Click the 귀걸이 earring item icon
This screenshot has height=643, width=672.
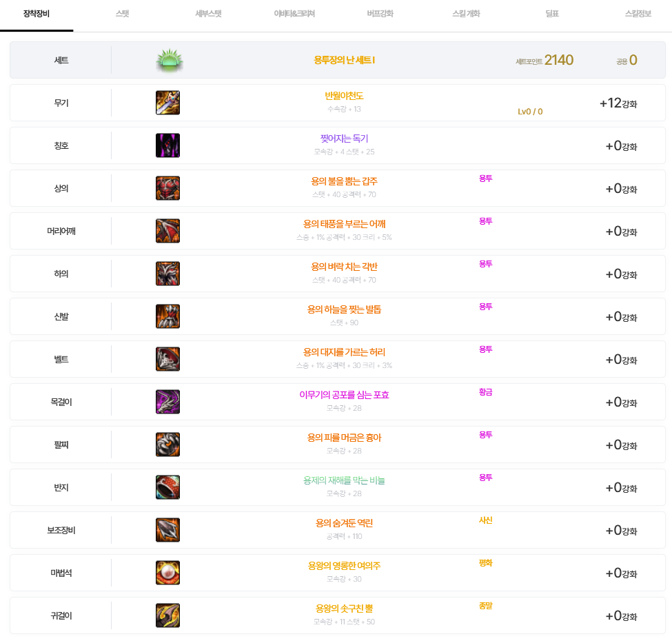[167, 615]
